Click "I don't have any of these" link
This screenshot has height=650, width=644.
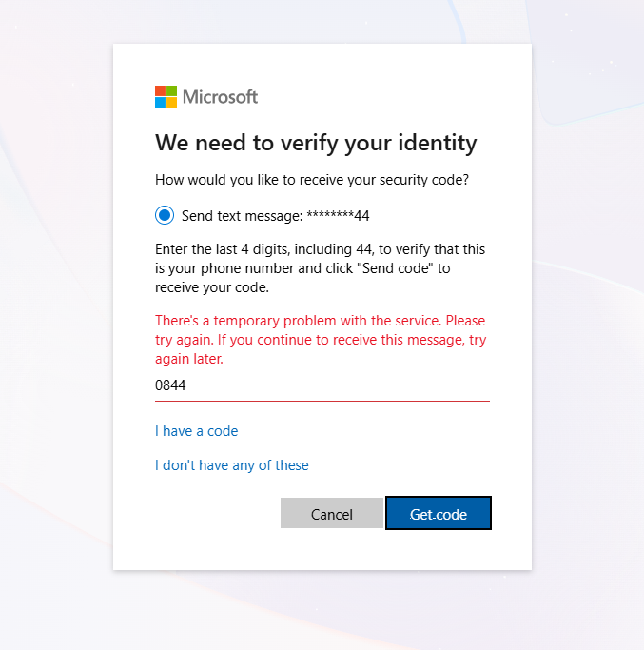pyautogui.click(x=232, y=465)
